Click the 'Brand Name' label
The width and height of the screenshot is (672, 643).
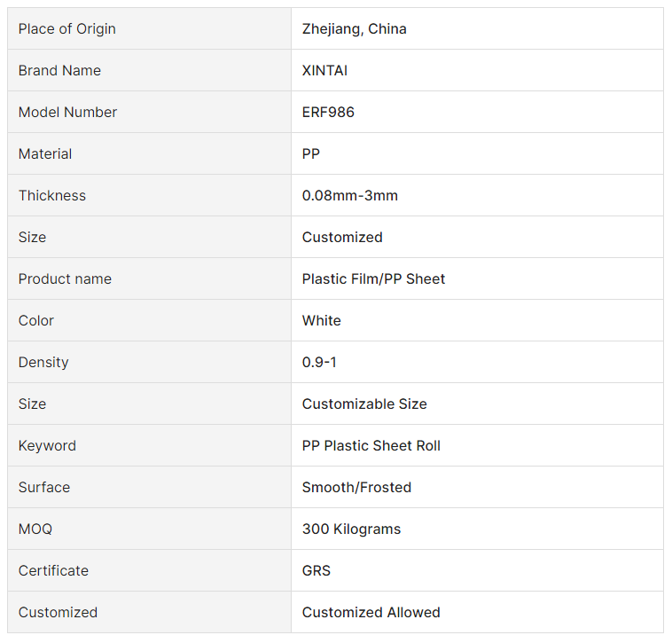59,71
